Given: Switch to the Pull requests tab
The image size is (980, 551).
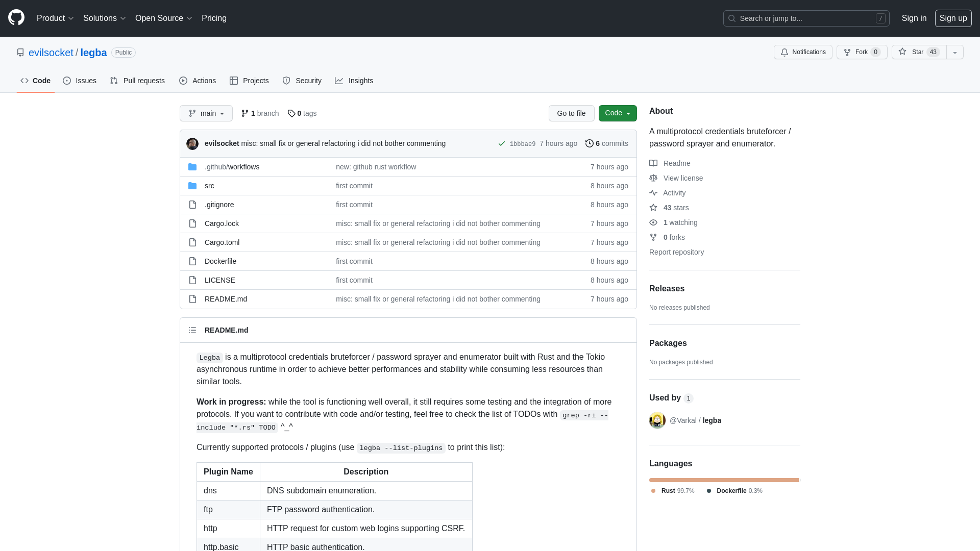Looking at the screenshot, I should point(137,81).
